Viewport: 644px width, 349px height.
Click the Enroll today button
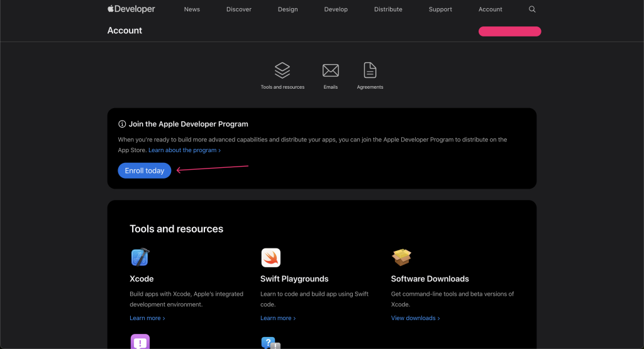[145, 171]
